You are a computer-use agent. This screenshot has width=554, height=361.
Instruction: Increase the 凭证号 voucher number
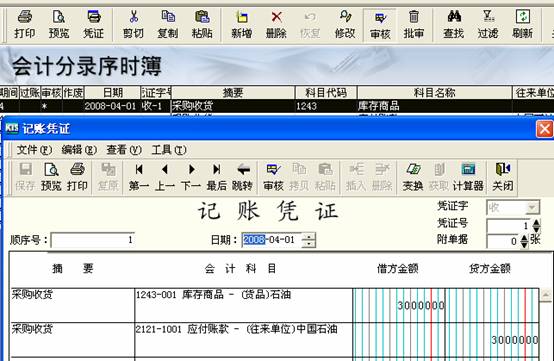coord(536,223)
